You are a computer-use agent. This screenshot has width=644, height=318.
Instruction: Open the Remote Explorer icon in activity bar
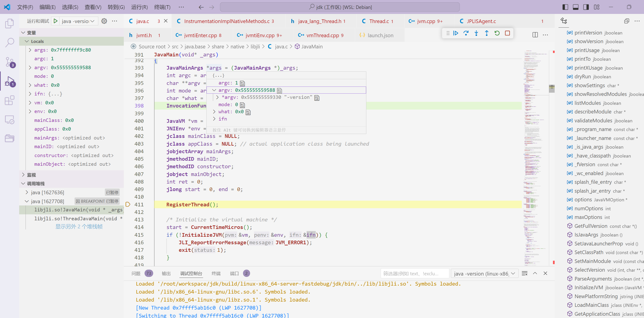[x=10, y=120]
